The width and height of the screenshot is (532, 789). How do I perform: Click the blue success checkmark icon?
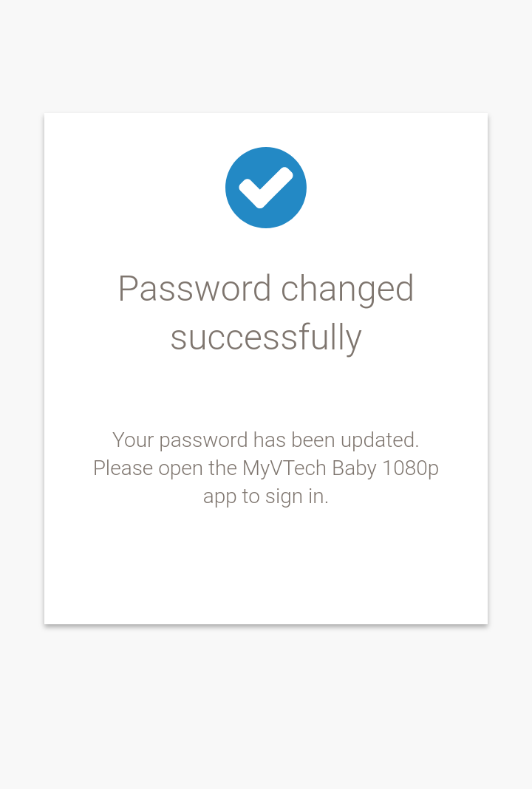(x=266, y=188)
